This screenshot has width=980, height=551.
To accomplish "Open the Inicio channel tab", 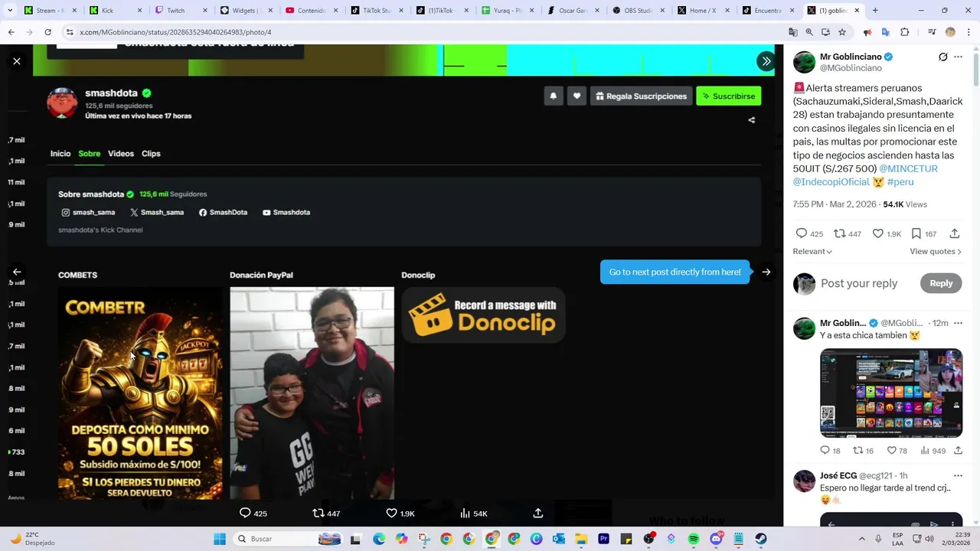I will (60, 154).
